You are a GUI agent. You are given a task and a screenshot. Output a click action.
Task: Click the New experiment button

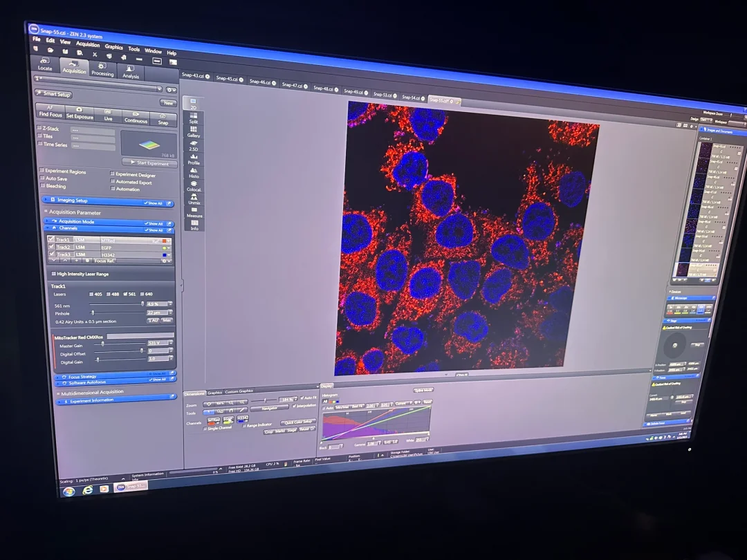pos(168,103)
